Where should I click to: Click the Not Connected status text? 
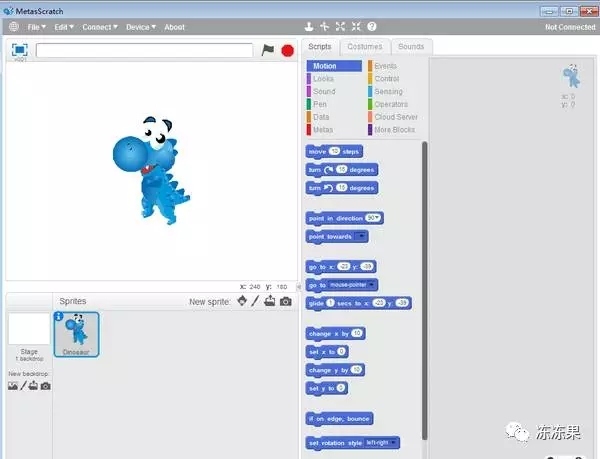point(570,27)
